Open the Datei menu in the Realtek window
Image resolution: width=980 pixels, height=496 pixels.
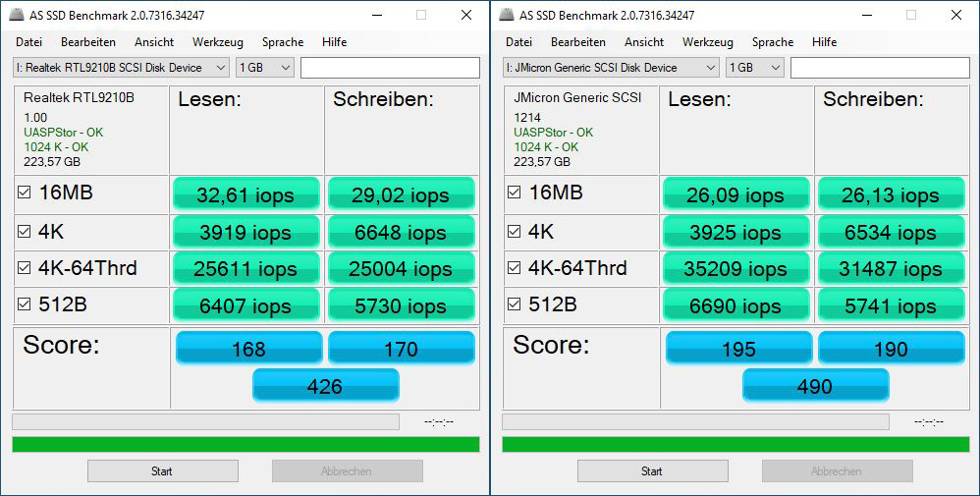coord(29,42)
